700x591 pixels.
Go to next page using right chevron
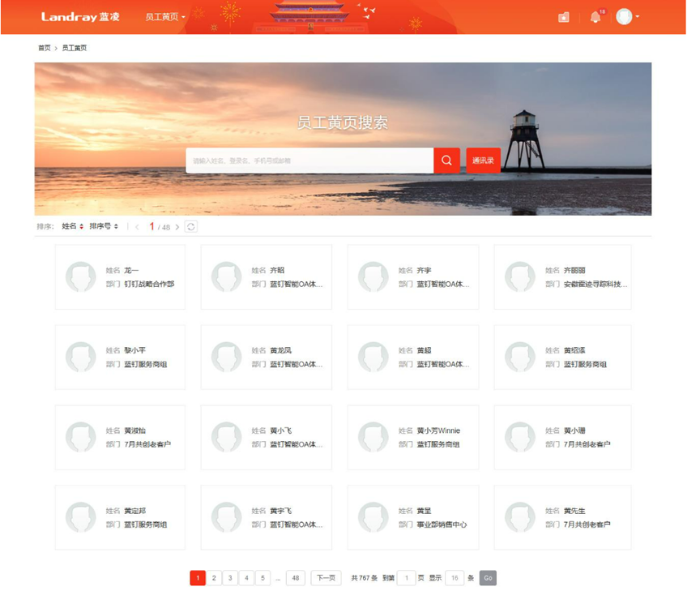[178, 227]
